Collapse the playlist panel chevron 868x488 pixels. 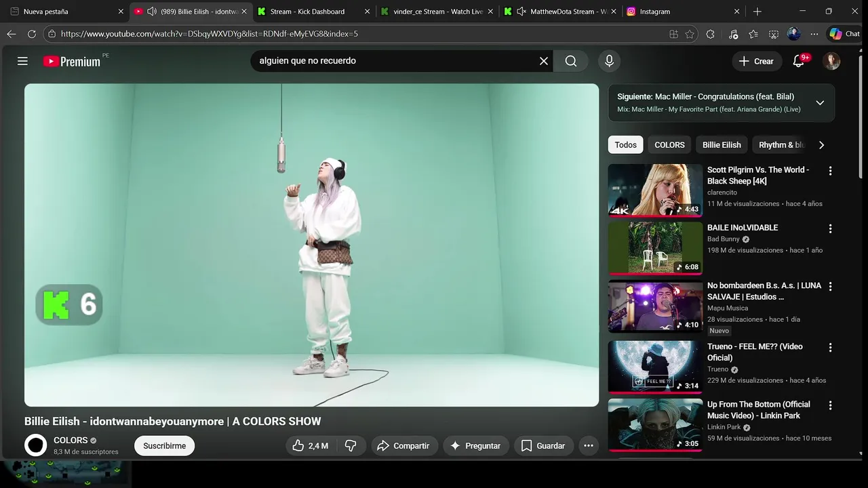820,102
